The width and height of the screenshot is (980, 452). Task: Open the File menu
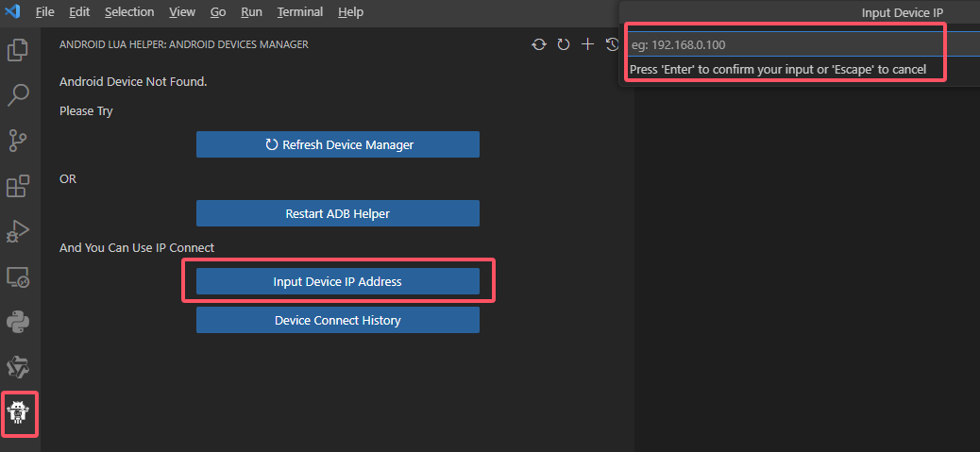(44, 12)
